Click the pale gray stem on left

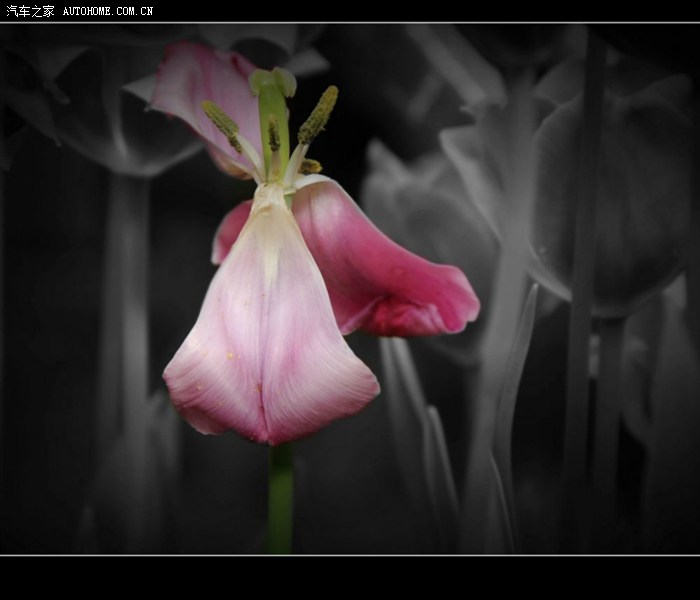pos(125,300)
